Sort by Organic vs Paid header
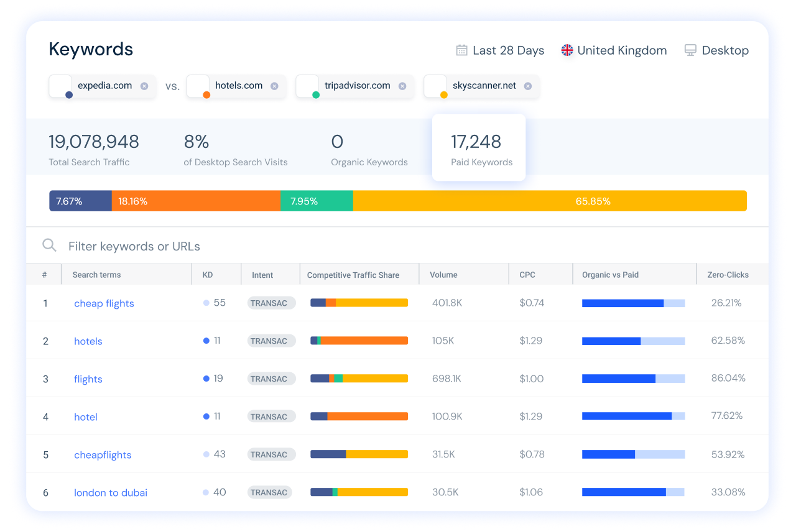796x532 pixels. coord(610,275)
